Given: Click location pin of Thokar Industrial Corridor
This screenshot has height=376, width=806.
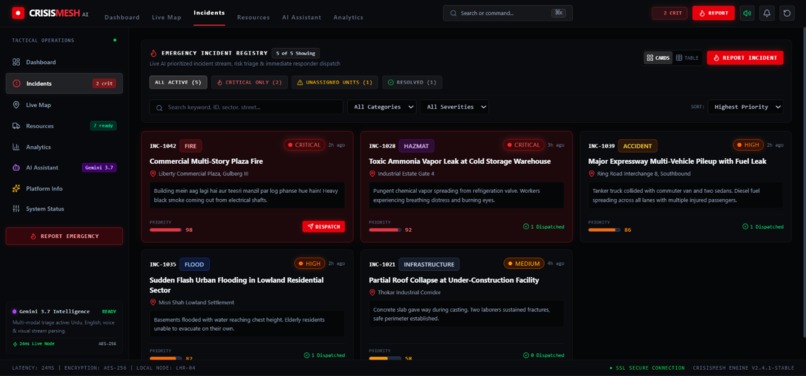Looking at the screenshot, I should (x=372, y=292).
